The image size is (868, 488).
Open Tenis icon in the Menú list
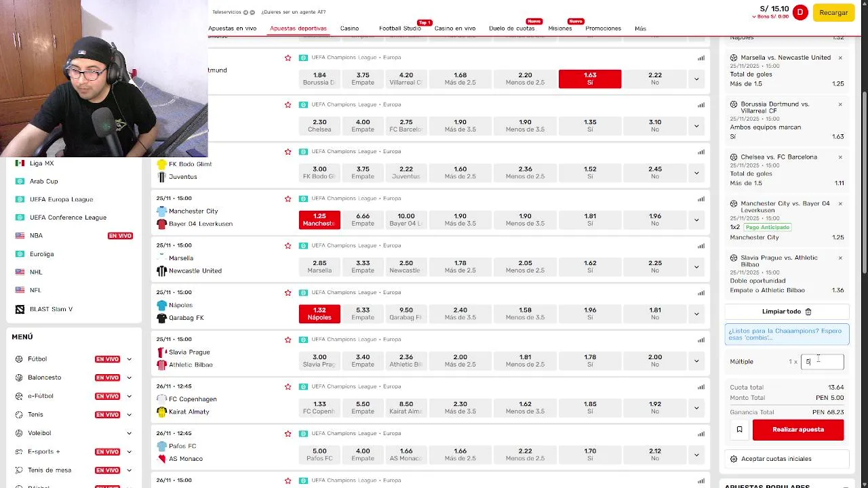click(x=19, y=415)
